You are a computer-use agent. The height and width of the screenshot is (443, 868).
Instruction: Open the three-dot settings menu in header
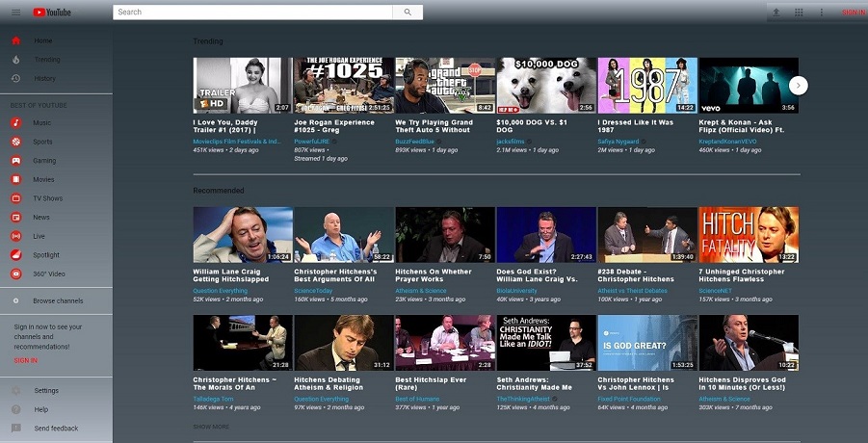(822, 13)
